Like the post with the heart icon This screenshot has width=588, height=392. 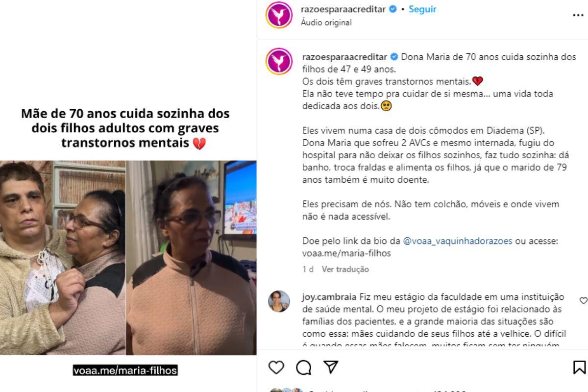pos(276,367)
